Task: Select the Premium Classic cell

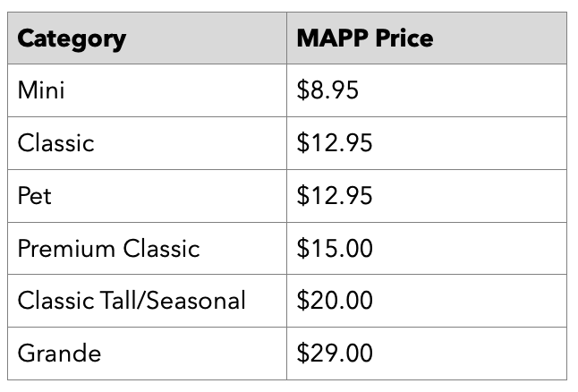Action: (x=147, y=248)
